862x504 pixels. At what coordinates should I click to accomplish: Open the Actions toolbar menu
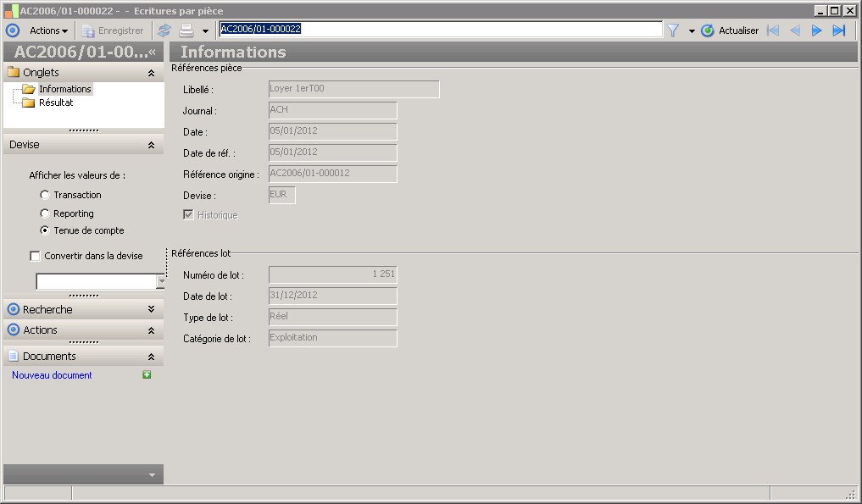tap(48, 30)
